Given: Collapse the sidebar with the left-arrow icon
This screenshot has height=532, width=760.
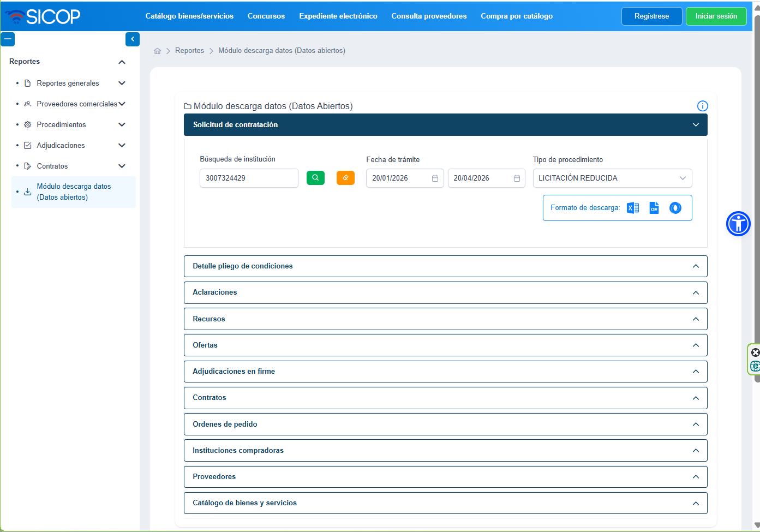Looking at the screenshot, I should point(132,39).
